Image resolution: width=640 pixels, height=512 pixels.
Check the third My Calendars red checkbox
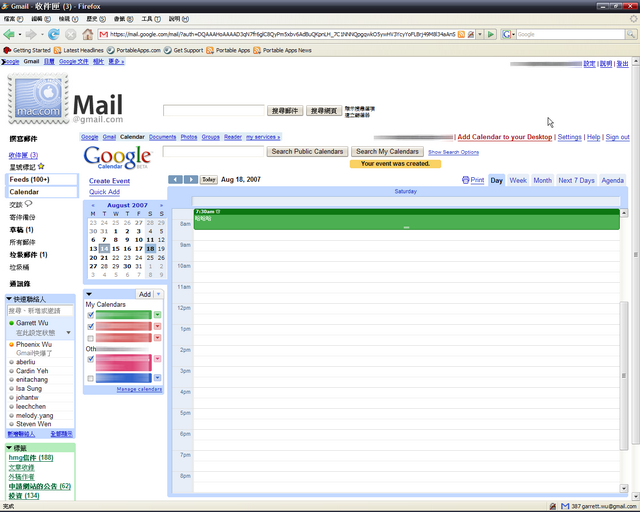[x=91, y=338]
